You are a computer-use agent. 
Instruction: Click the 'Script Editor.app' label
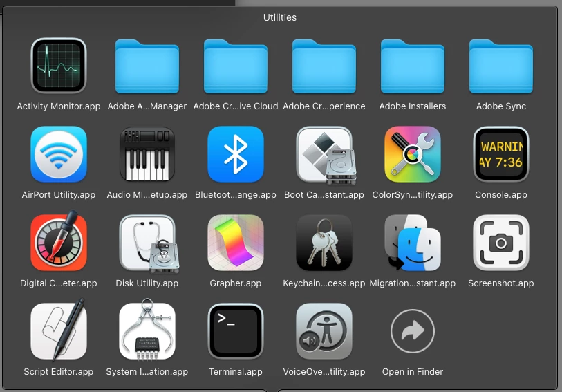(x=59, y=371)
